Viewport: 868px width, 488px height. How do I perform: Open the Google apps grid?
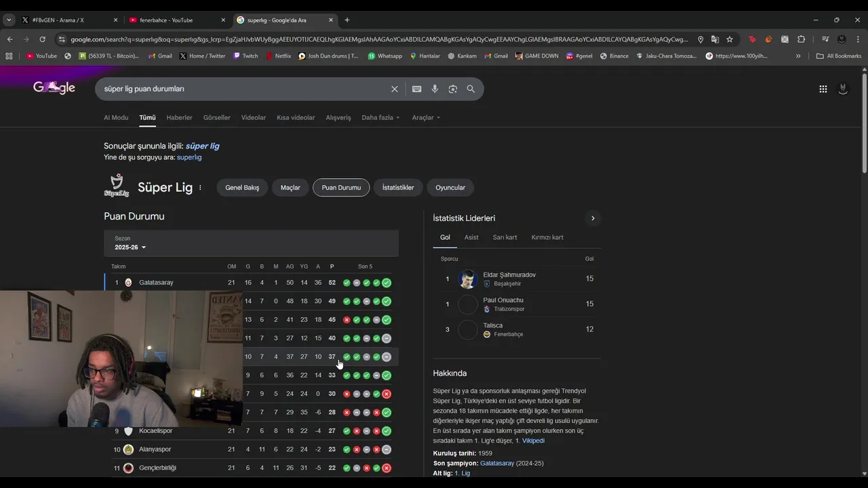[x=823, y=89]
